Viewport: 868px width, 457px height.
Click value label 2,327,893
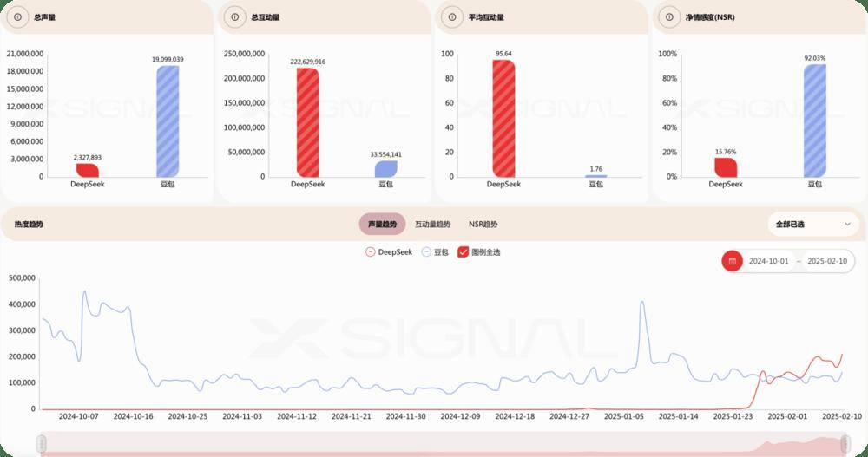(x=88, y=158)
